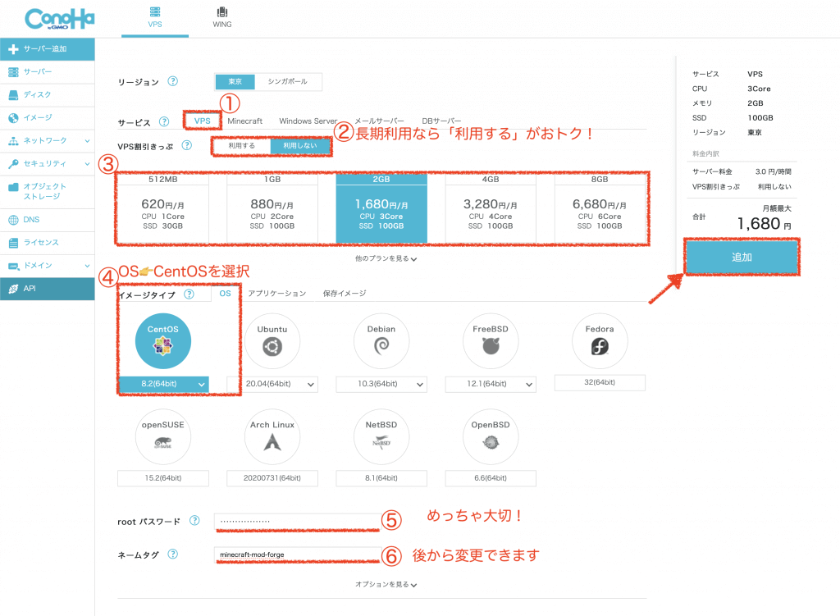Image resolution: width=840 pixels, height=616 pixels.
Task: Click the サーバー追加 plus icon
Action: coord(13,49)
